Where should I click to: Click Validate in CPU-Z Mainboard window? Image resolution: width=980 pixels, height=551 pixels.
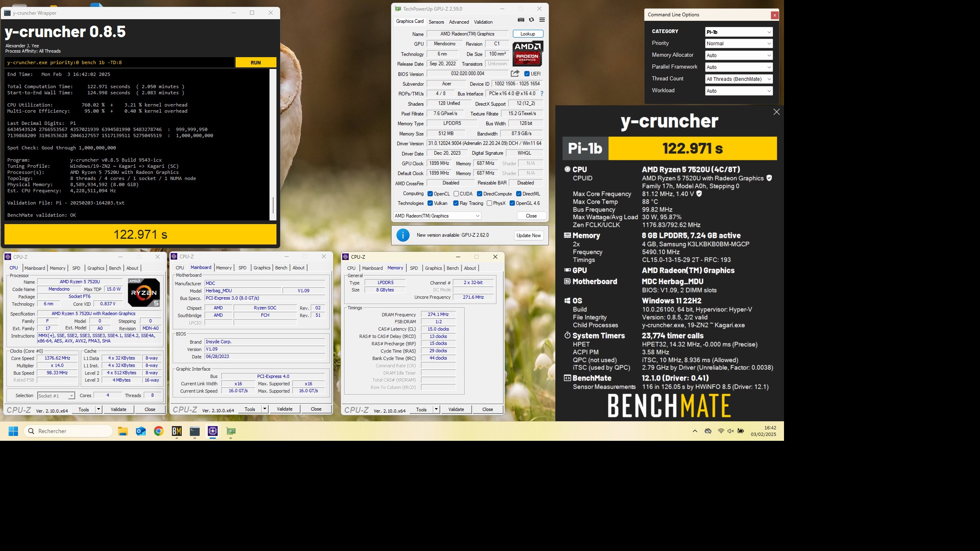285,409
